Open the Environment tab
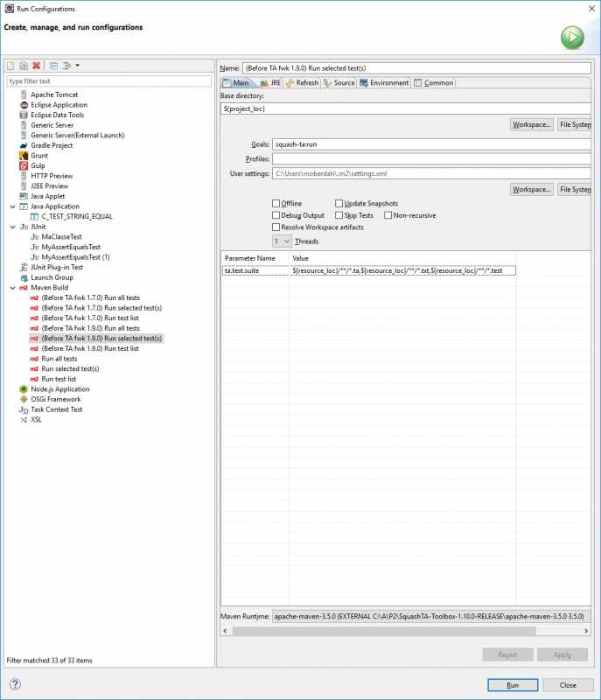Image resolution: width=601 pixels, height=700 pixels. [383, 83]
